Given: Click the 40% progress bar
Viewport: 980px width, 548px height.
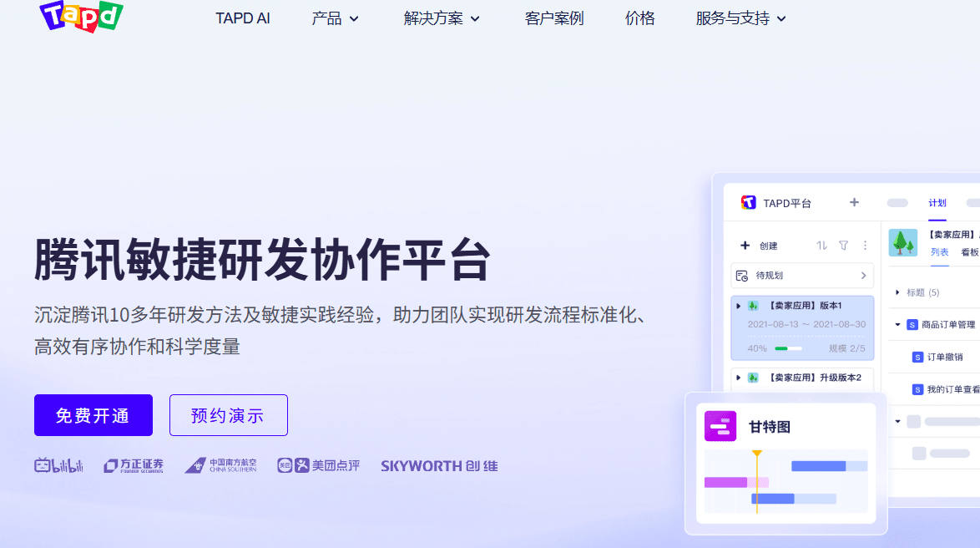Looking at the screenshot, I should (x=788, y=348).
